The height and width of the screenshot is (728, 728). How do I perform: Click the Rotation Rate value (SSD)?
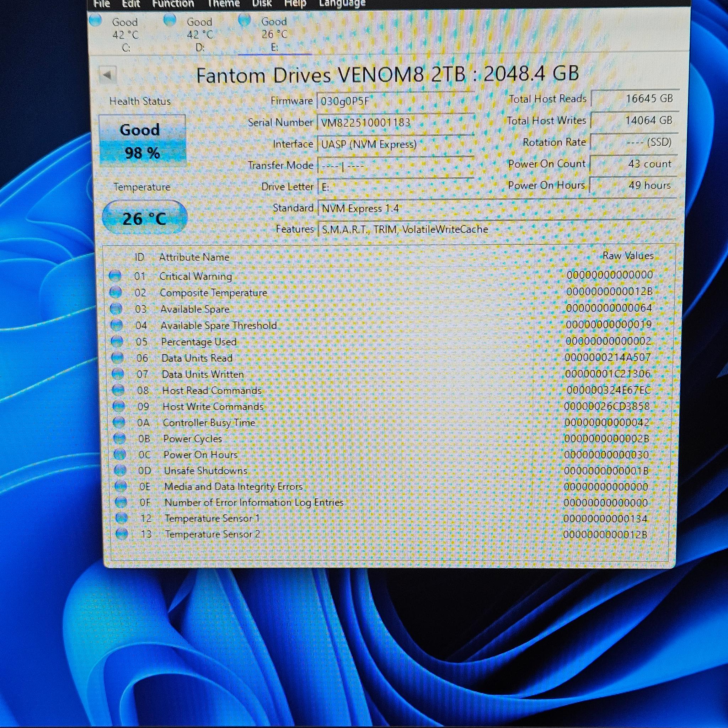click(x=635, y=143)
